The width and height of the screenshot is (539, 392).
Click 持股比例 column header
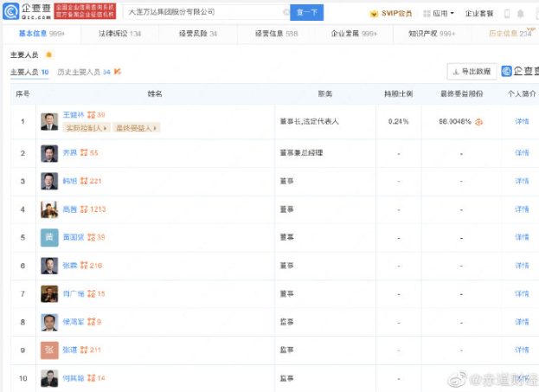coord(398,93)
